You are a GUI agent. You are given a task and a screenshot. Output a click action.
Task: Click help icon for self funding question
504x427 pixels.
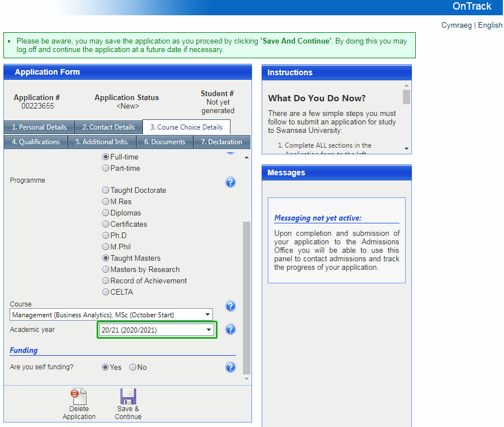click(231, 367)
